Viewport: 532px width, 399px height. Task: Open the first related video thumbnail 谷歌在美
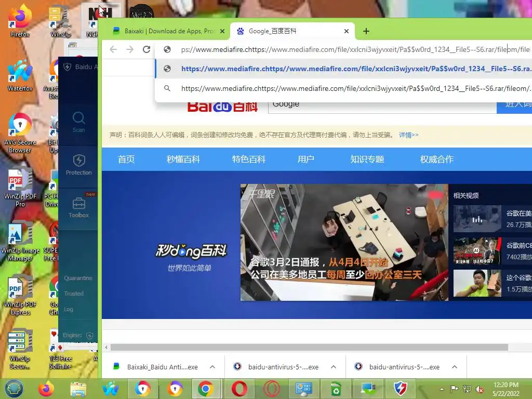tap(477, 219)
